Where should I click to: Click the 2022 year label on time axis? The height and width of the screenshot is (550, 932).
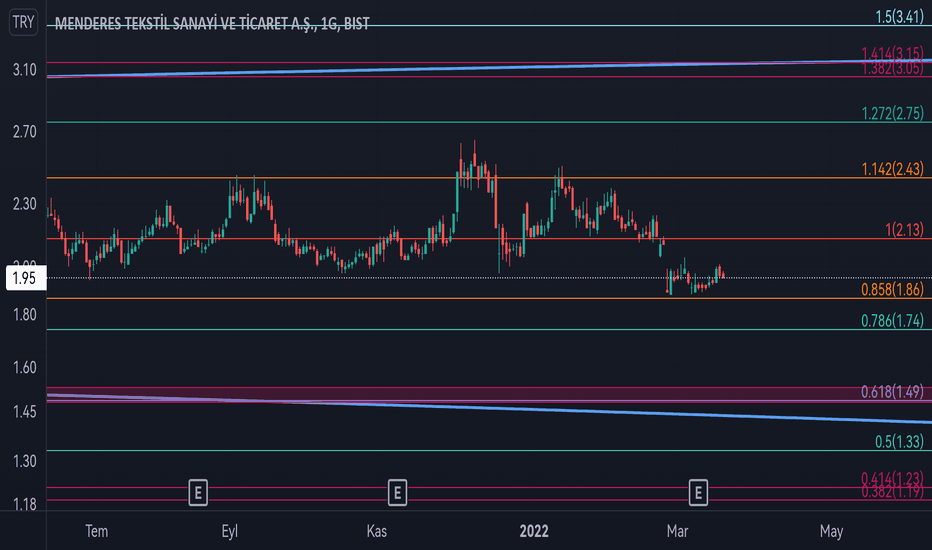534,531
